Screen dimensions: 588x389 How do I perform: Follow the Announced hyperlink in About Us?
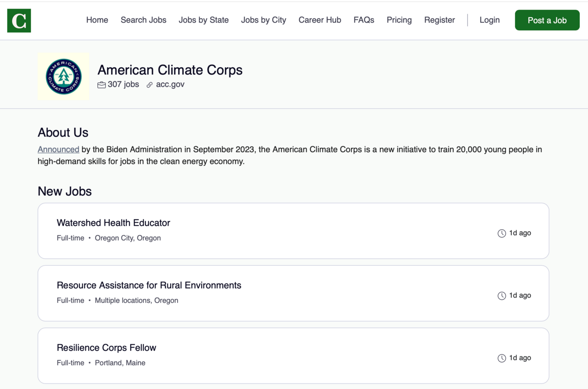[x=58, y=150]
